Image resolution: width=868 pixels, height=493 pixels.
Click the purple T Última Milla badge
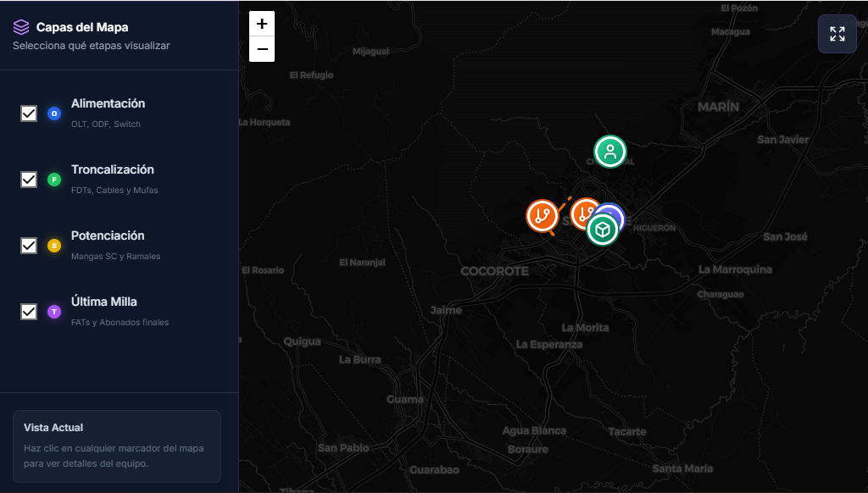click(x=54, y=312)
